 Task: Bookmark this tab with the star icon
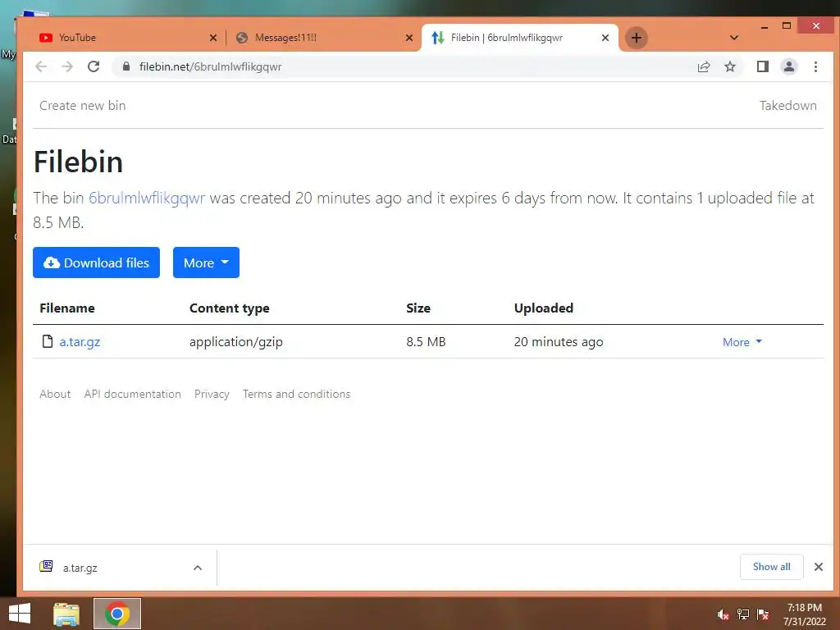[x=729, y=66]
